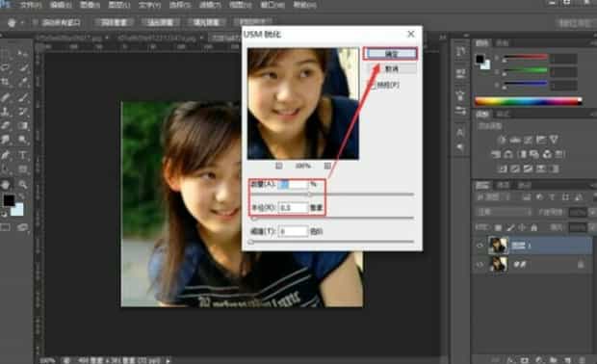Select the Hand tool in the toolbox

pyautogui.click(x=6, y=185)
